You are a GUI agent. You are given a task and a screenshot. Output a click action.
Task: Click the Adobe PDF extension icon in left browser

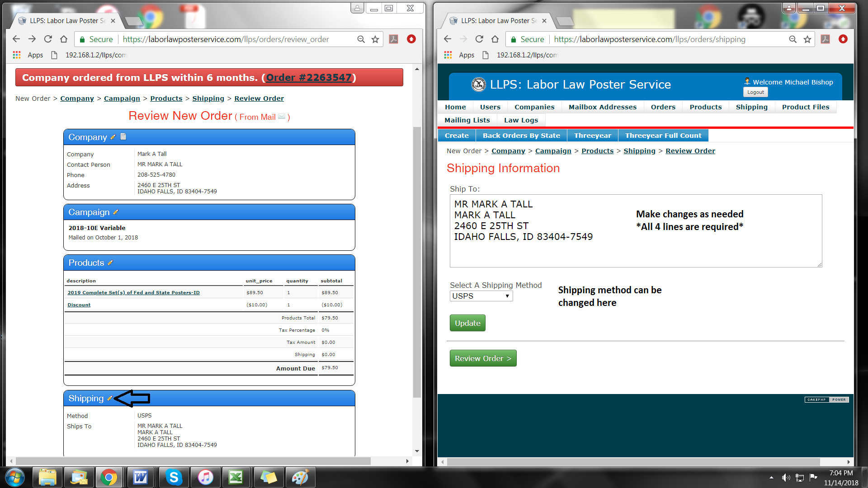coord(394,39)
